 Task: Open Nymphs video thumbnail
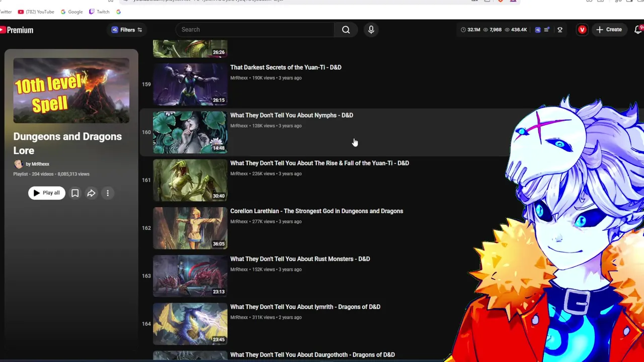click(190, 132)
